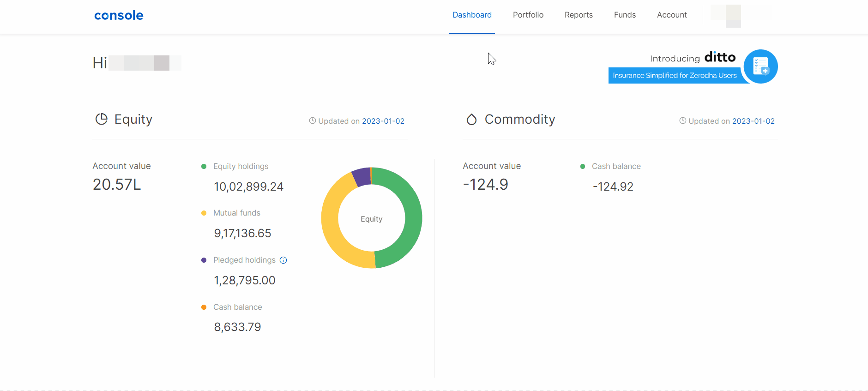Viewport: 868px width, 391px height.
Task: Click the Commodity updated clock icon
Action: (x=683, y=121)
